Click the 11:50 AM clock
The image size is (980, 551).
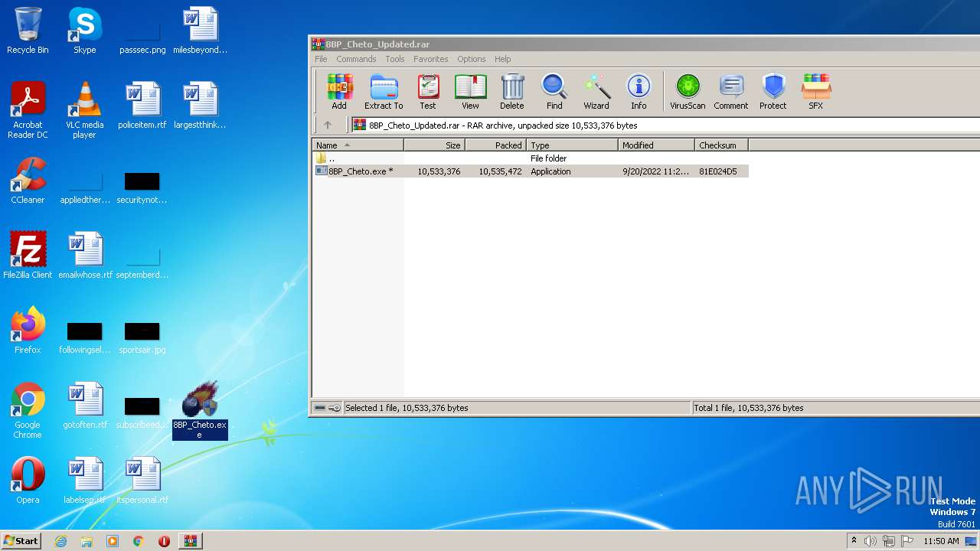pos(941,541)
